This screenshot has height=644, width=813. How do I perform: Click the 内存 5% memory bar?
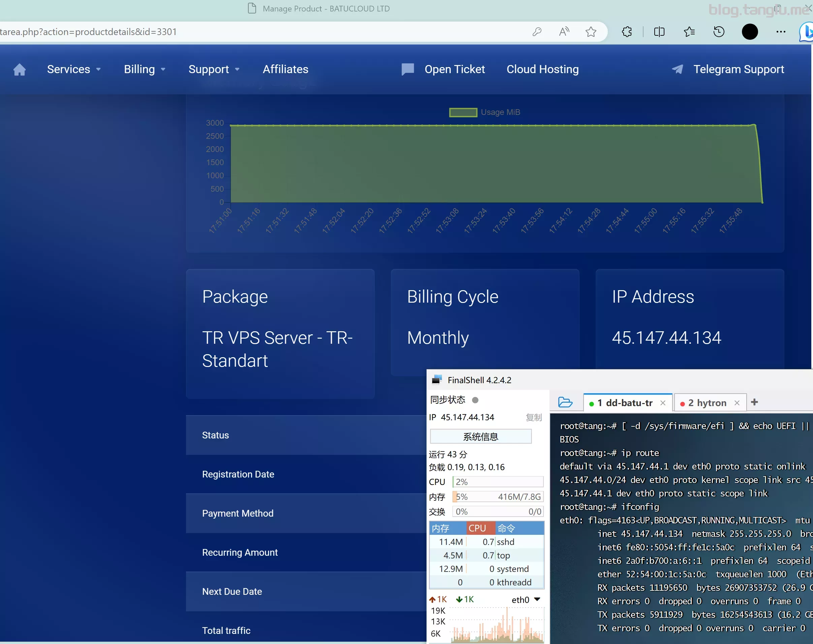point(498,497)
